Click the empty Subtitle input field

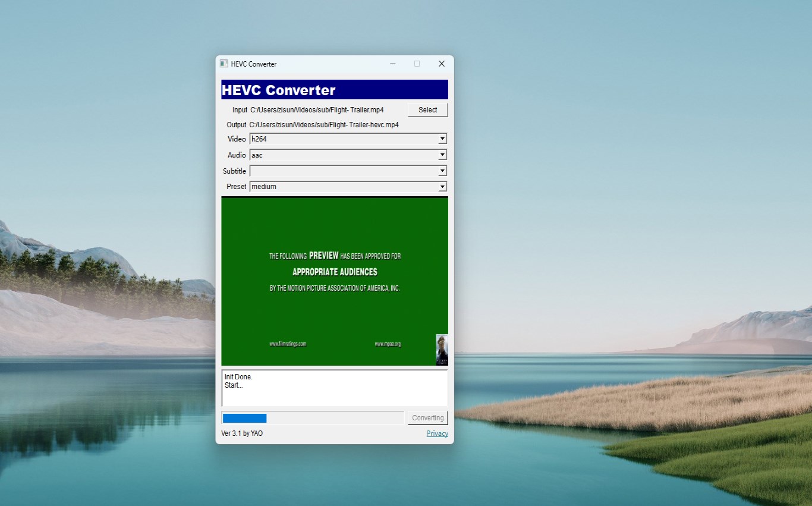coord(327,171)
